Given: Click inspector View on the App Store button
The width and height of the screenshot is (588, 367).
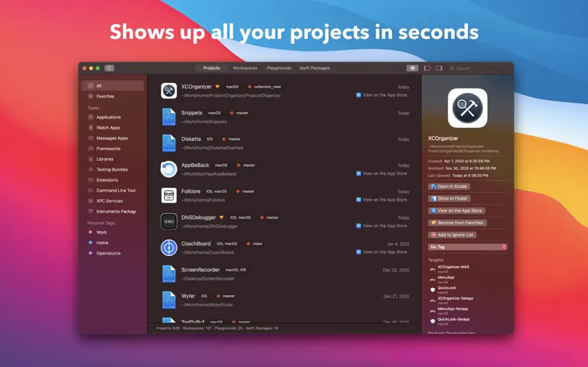Looking at the screenshot, I should (x=457, y=211).
